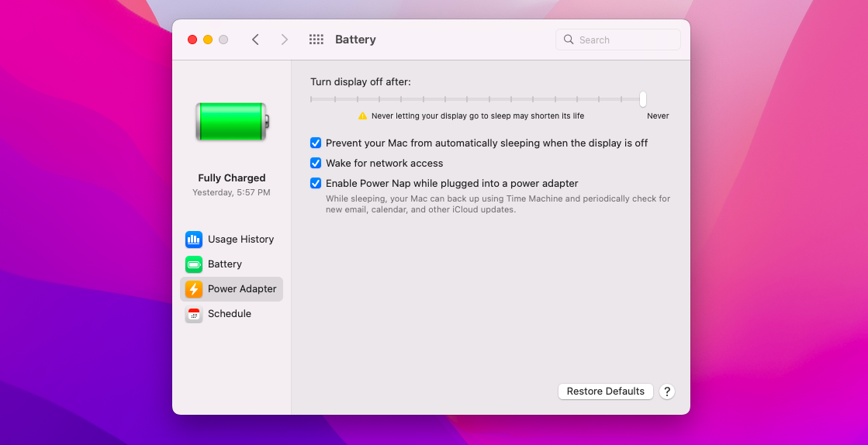Click the Restore Defaults button
Image resolution: width=868 pixels, height=445 pixels.
[x=606, y=392]
